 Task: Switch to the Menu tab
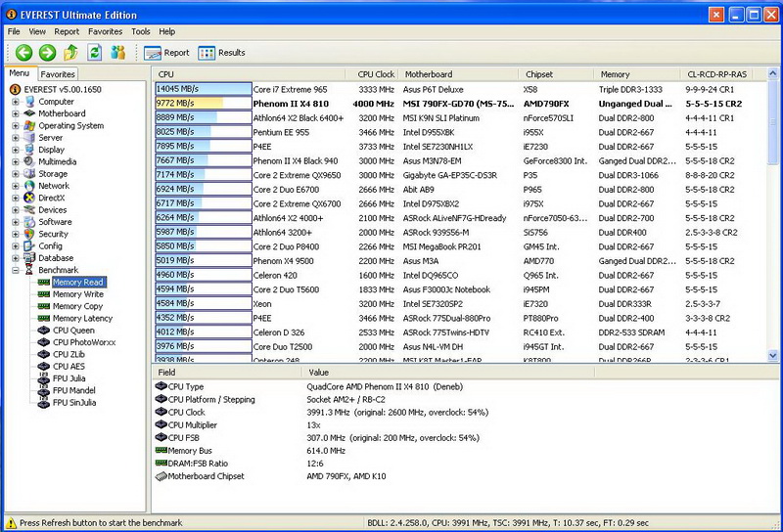(20, 73)
